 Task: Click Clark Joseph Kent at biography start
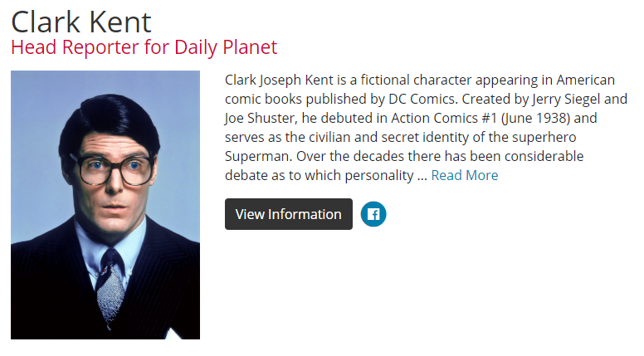click(279, 80)
